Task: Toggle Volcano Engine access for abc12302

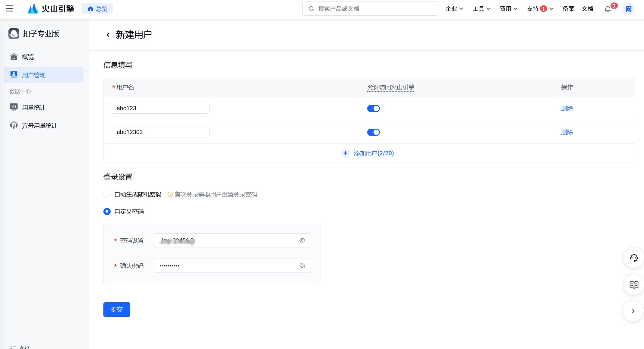Action: tap(373, 132)
